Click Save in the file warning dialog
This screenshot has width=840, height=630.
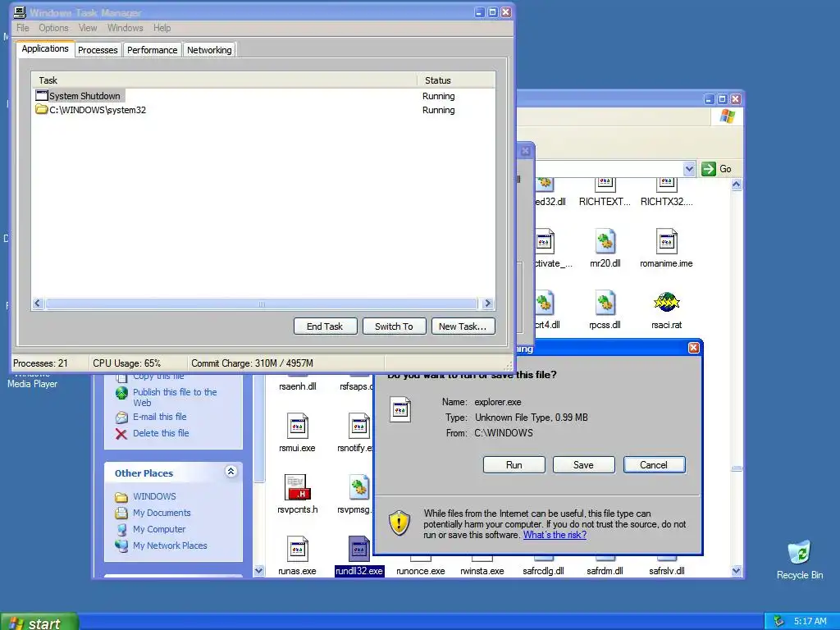583,465
